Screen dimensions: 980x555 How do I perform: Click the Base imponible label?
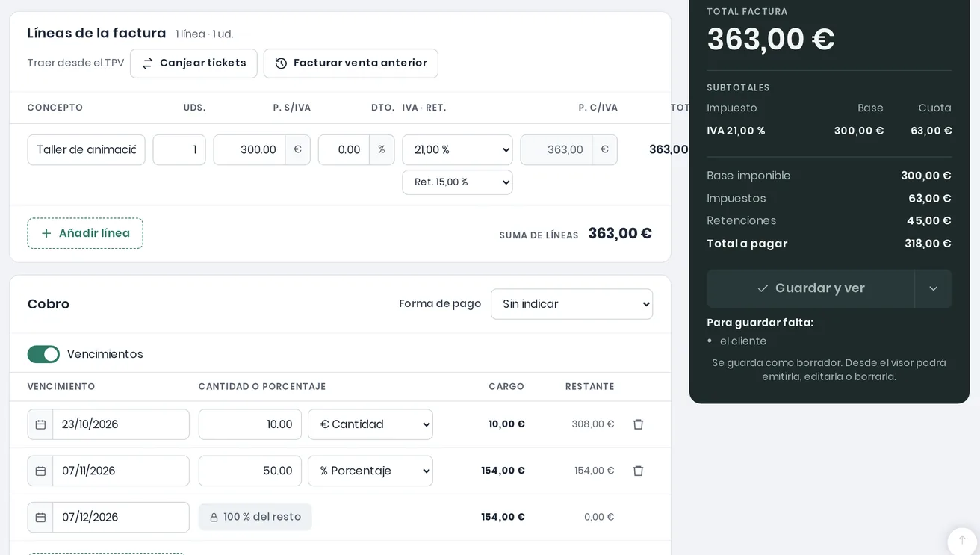click(x=748, y=176)
